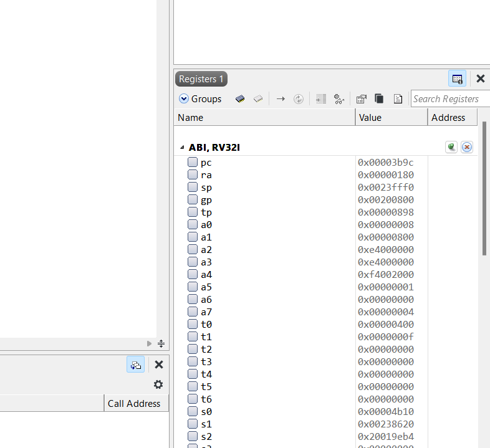Click the Registers panel vertical scrollbar
Image resolution: width=490 pixels, height=448 pixels.
[484, 189]
